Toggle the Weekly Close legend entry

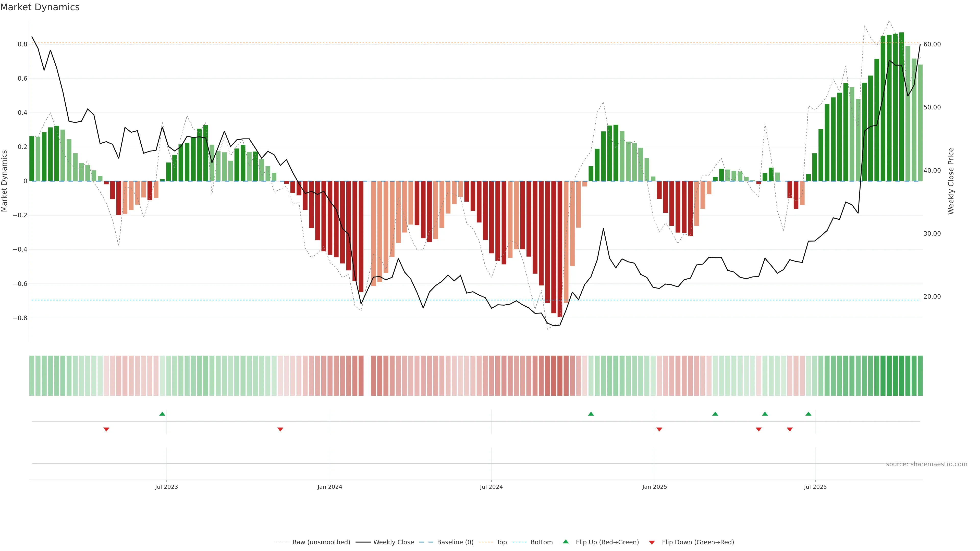click(x=393, y=542)
